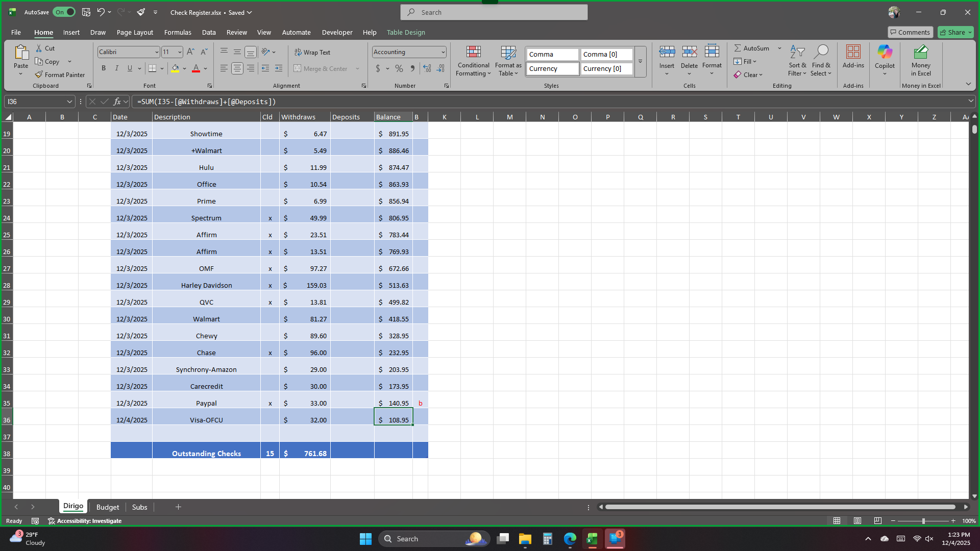Apply Percent Style formatting
Image resolution: width=980 pixels, height=551 pixels.
click(x=399, y=68)
